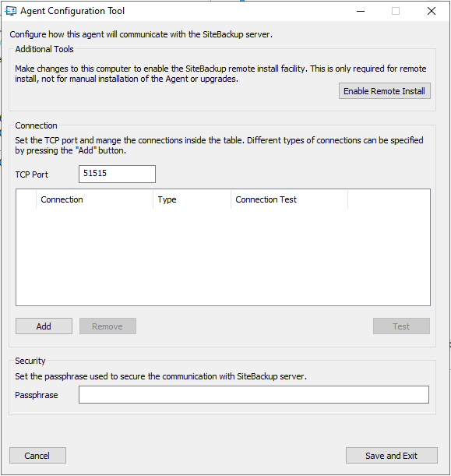Click the disabled Test button
The height and width of the screenshot is (476, 451).
pos(401,326)
